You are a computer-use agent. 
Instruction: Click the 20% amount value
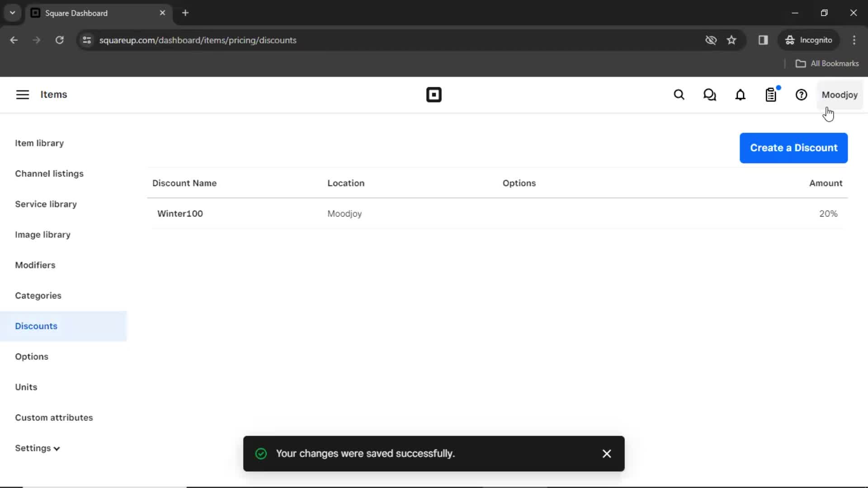(x=828, y=214)
